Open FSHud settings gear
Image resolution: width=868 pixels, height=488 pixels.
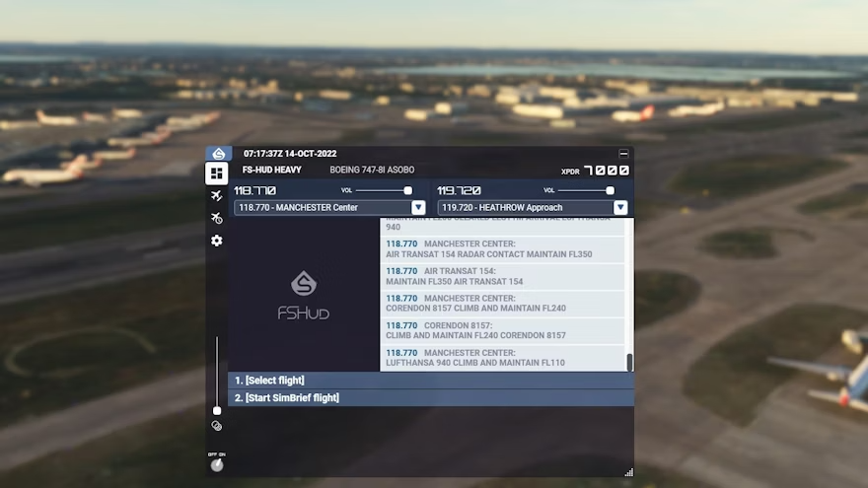click(216, 241)
